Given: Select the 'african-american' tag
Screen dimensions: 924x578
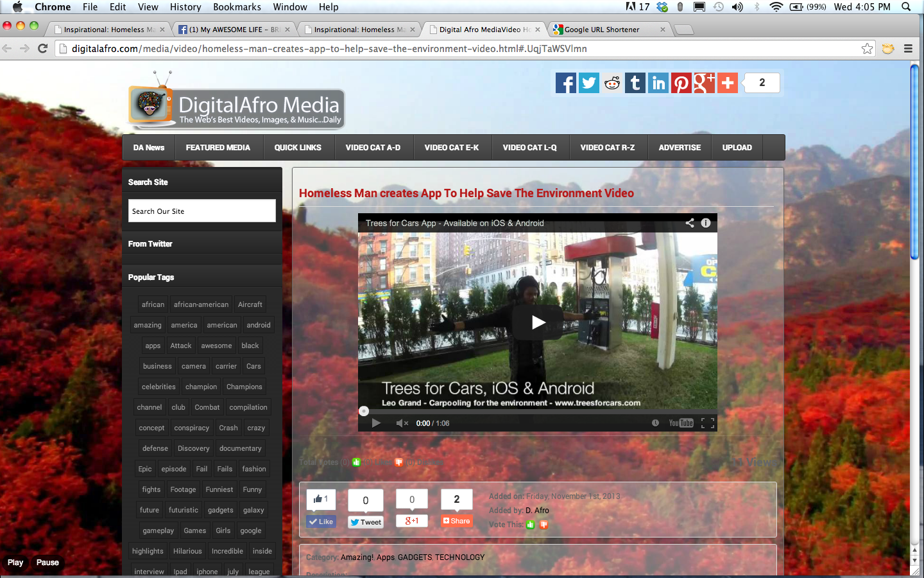Looking at the screenshot, I should (x=201, y=304).
